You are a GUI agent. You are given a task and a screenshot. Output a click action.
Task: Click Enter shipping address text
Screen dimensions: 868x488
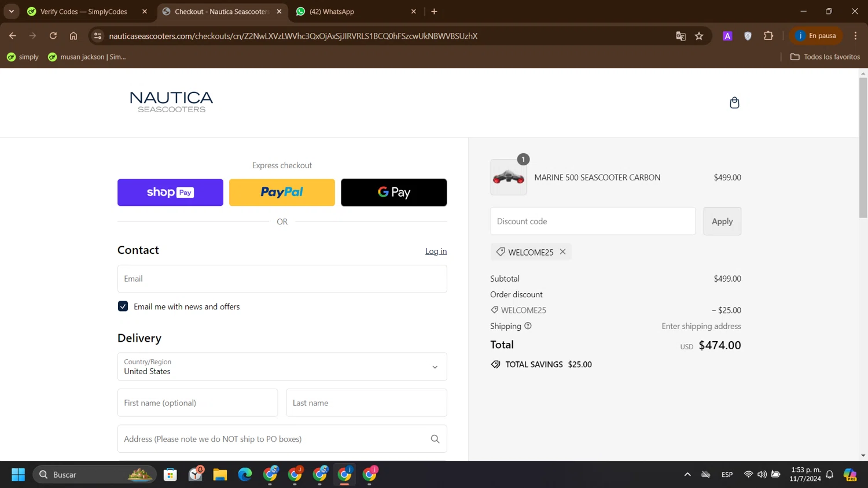[x=701, y=326]
